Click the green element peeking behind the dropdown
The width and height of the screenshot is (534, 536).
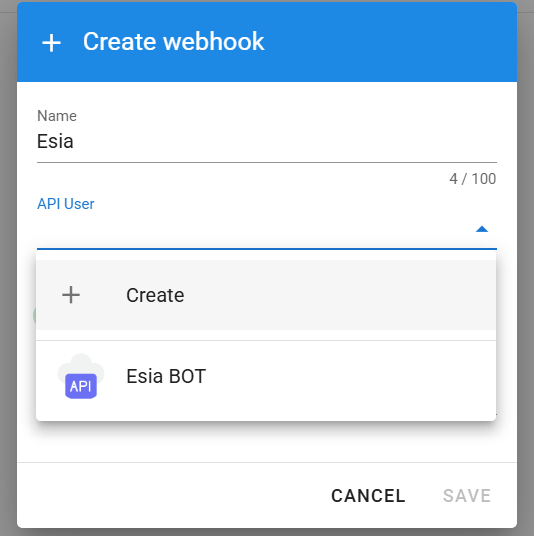tap(35, 315)
